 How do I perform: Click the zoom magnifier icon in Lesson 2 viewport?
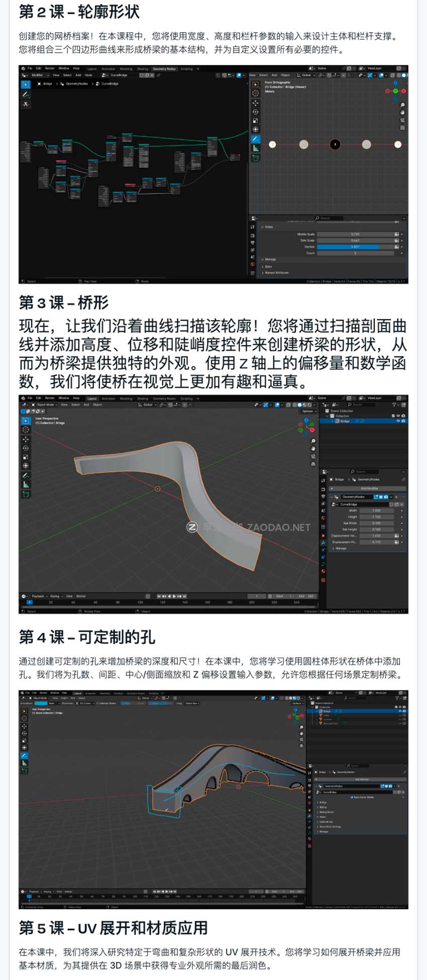tap(402, 105)
